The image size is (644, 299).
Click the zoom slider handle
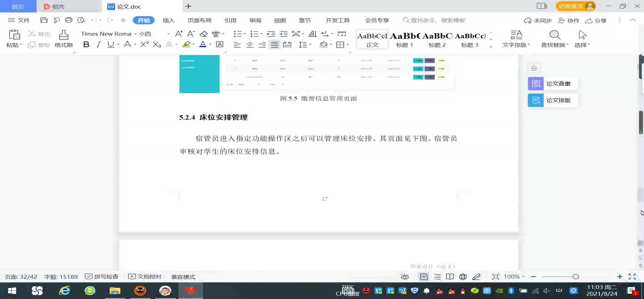[x=576, y=277]
